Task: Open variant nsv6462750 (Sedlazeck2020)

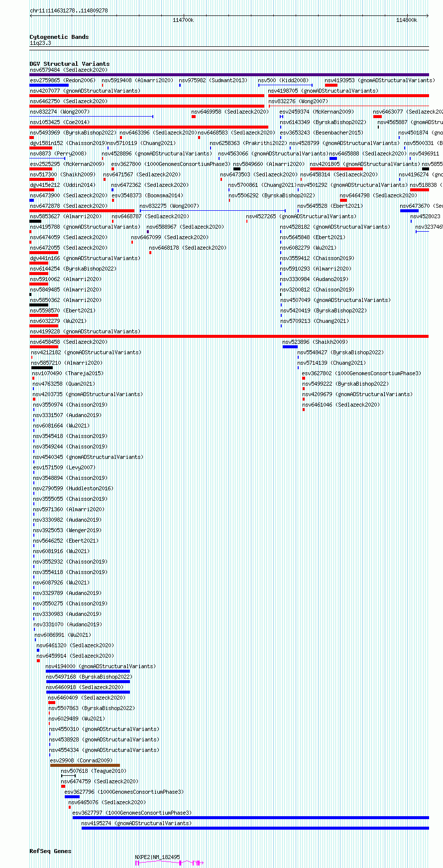Action: pos(69,101)
